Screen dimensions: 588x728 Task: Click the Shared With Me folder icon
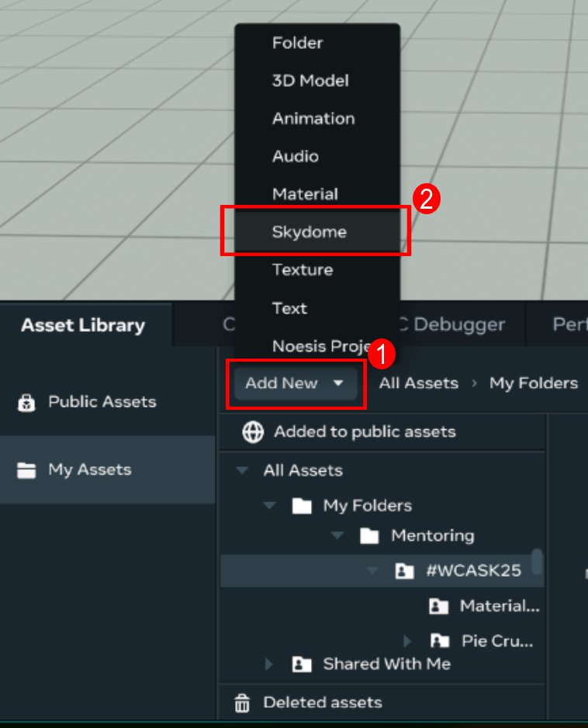302,664
